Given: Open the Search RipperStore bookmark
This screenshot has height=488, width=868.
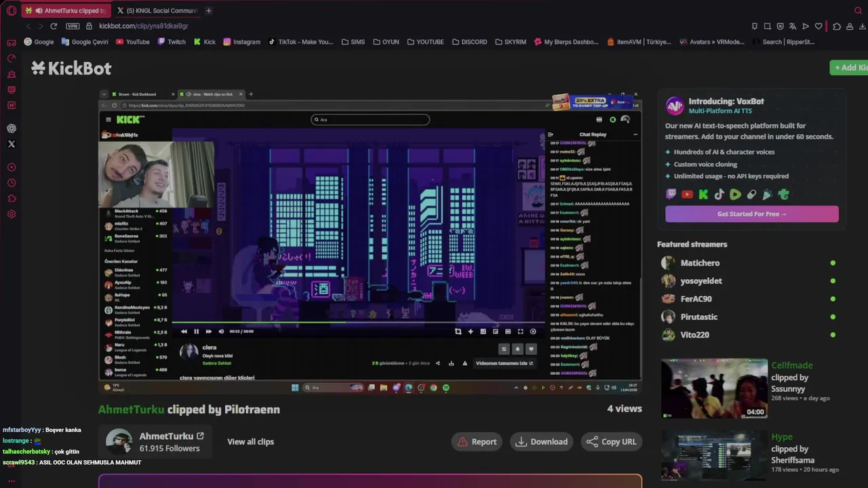Looking at the screenshot, I should point(783,41).
